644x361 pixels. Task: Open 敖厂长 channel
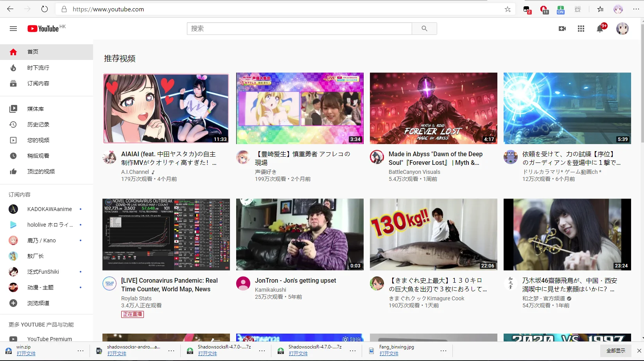point(47,256)
